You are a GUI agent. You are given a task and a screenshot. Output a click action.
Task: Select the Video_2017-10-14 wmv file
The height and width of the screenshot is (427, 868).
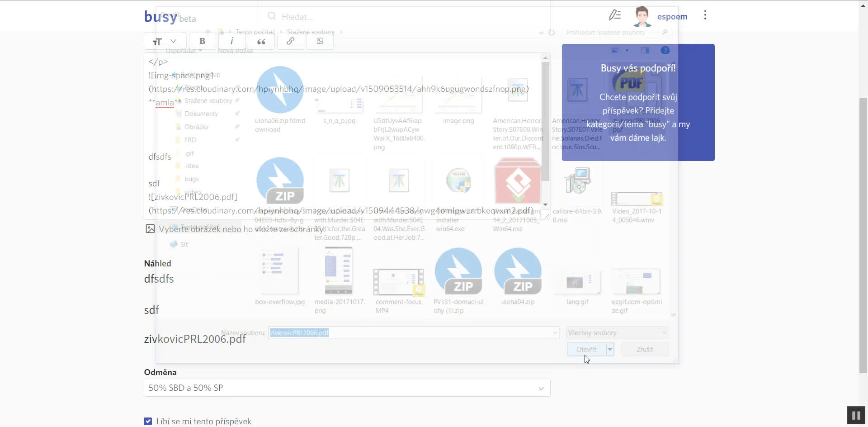[x=637, y=207]
